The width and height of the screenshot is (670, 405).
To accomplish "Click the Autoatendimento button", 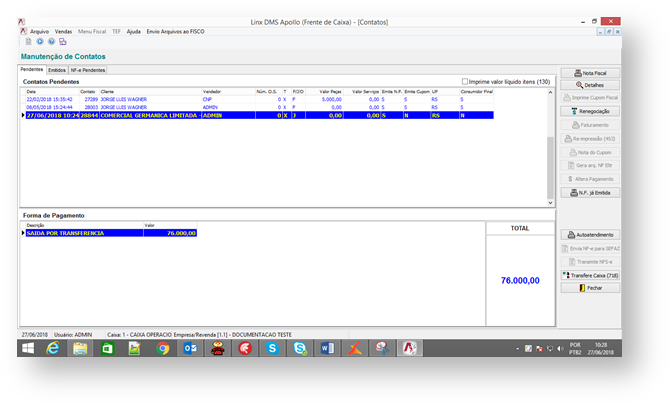I will 590,235.
